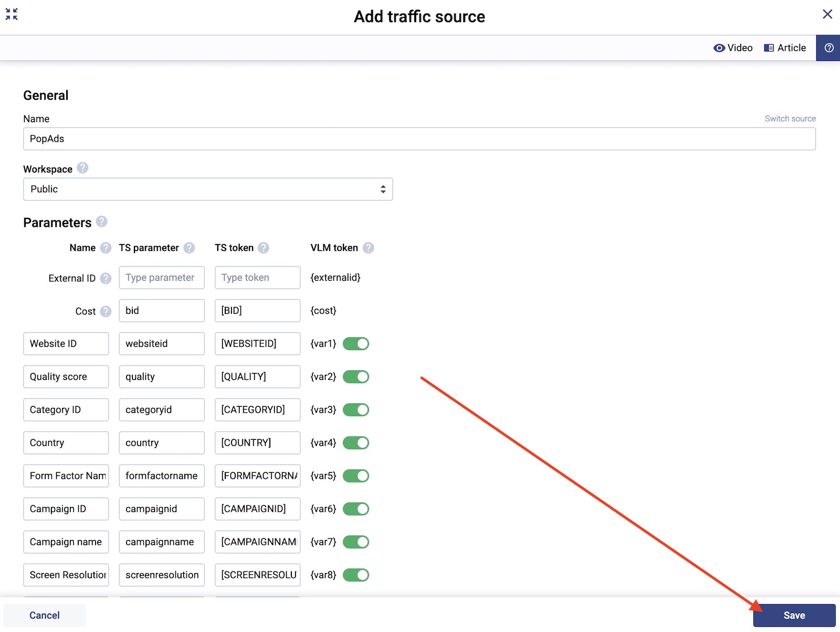This screenshot has height=632, width=840.
Task: Click the Switch source link
Action: (x=790, y=119)
